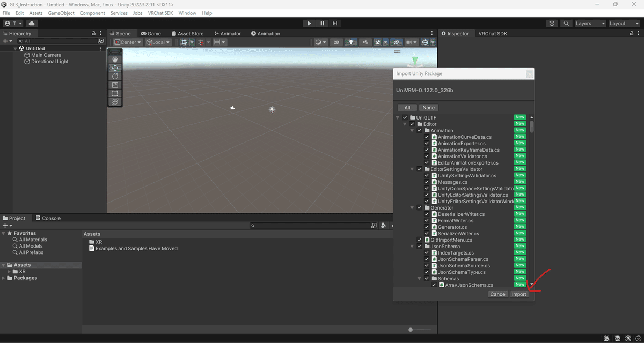
Task: Collapse the JsonSchema folder
Action: point(412,247)
